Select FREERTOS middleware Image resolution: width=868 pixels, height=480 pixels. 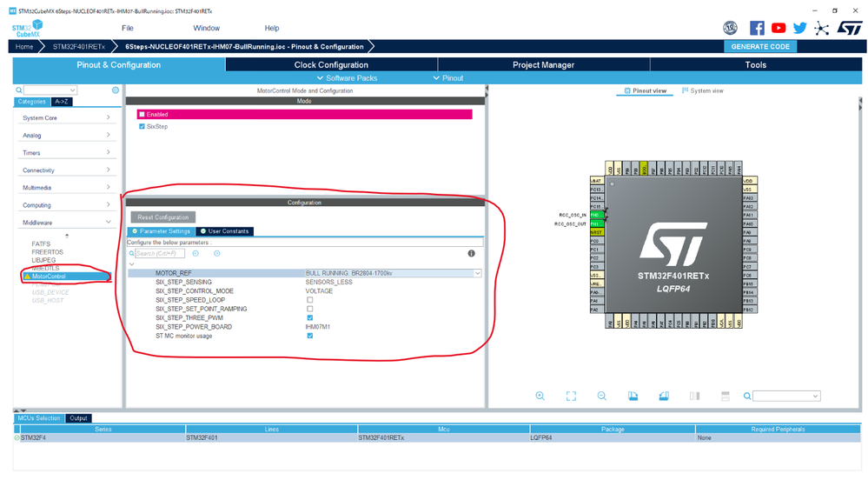tap(48, 251)
